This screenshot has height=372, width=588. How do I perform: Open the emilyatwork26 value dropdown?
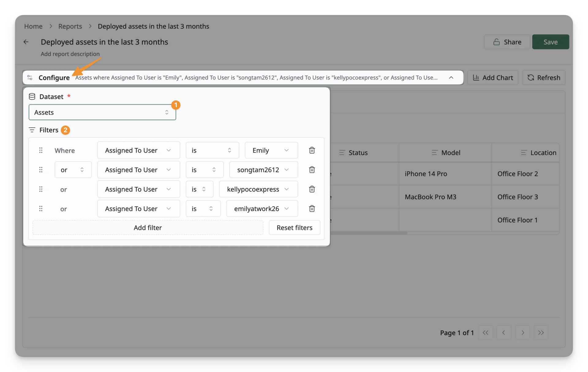(262, 209)
